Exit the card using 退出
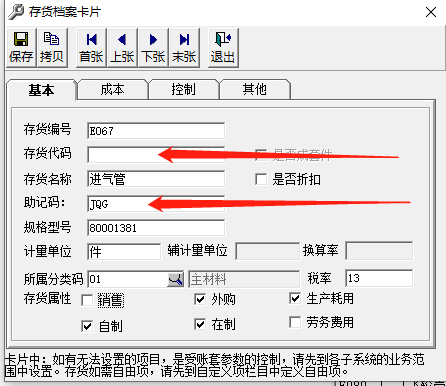Viewport: 446px width, 386px height. (x=223, y=48)
